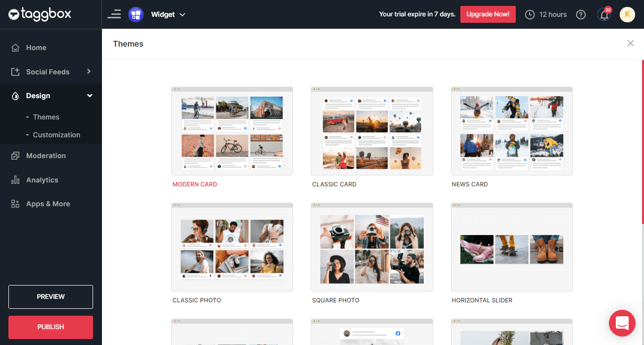The height and width of the screenshot is (345, 644).
Task: Click the Upgrade Now! button
Action: coord(488,14)
